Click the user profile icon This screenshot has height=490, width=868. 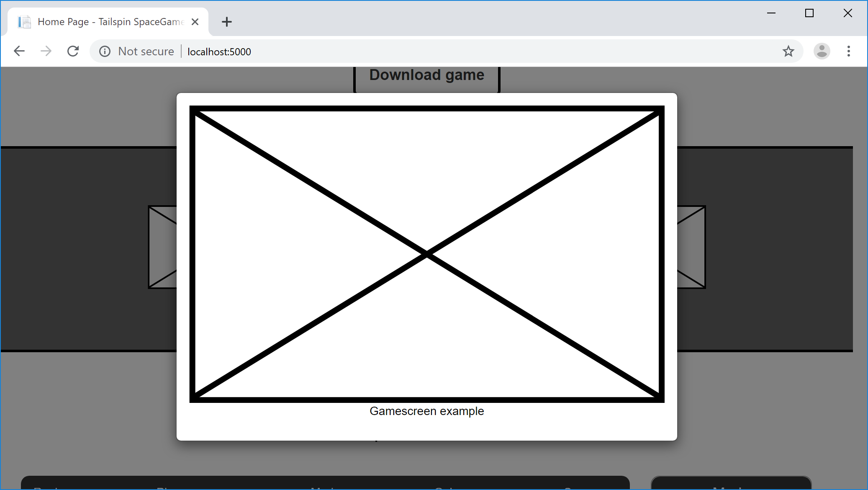(x=822, y=52)
